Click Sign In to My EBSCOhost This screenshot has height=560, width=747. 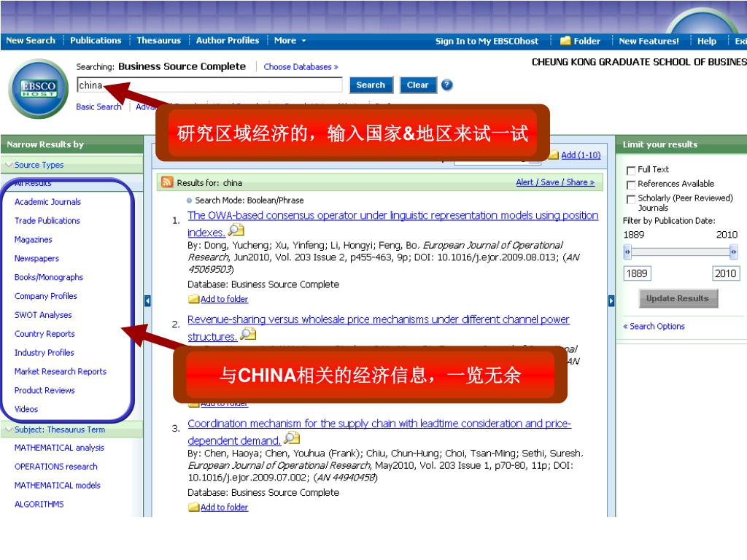[487, 41]
